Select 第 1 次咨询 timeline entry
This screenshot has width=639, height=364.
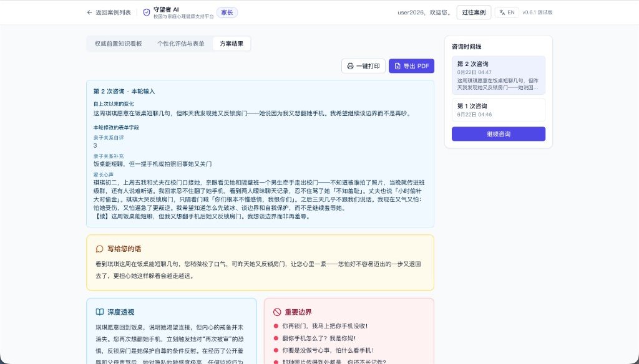[499, 110]
